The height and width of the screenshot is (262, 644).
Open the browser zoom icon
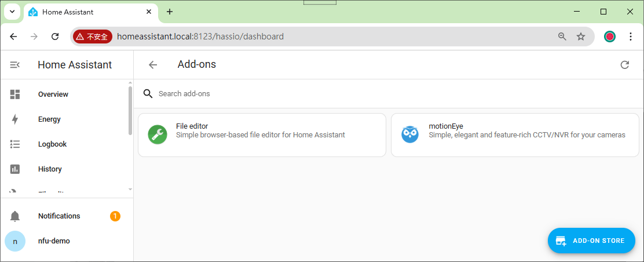tap(562, 37)
